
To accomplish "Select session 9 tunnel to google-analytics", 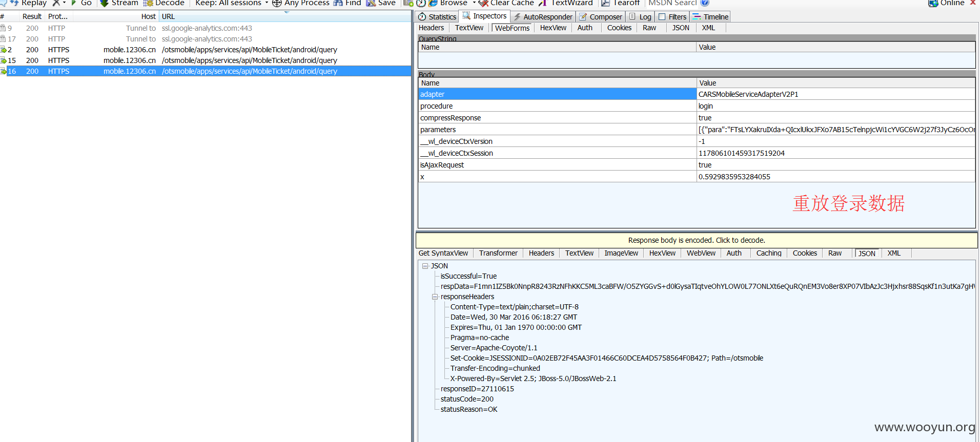I will 206,28.
